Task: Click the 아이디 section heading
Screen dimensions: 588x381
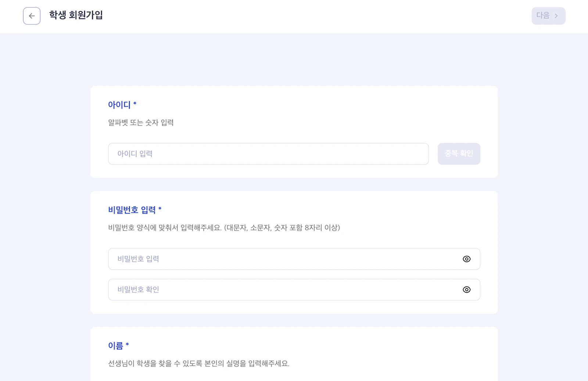Action: [119, 105]
